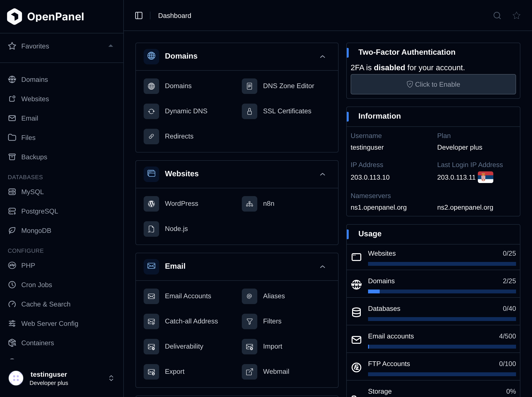Click the Email accounts usage progress bar
This screenshot has height=397, width=532.
442,347
